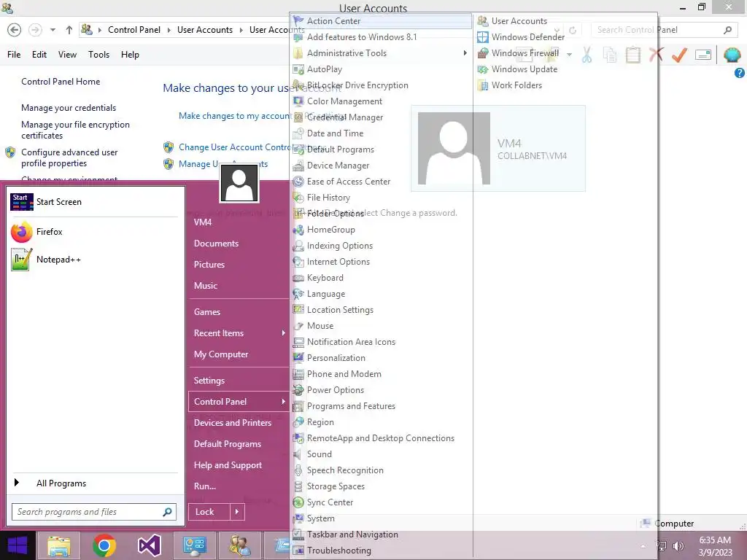Click Manage your credentials link
The height and width of the screenshot is (560, 747).
point(69,108)
